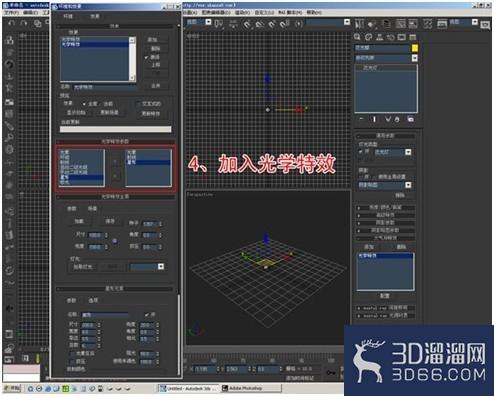Switch to the Utilities command panel icon
The width and height of the screenshot is (494, 396).
[x=413, y=37]
